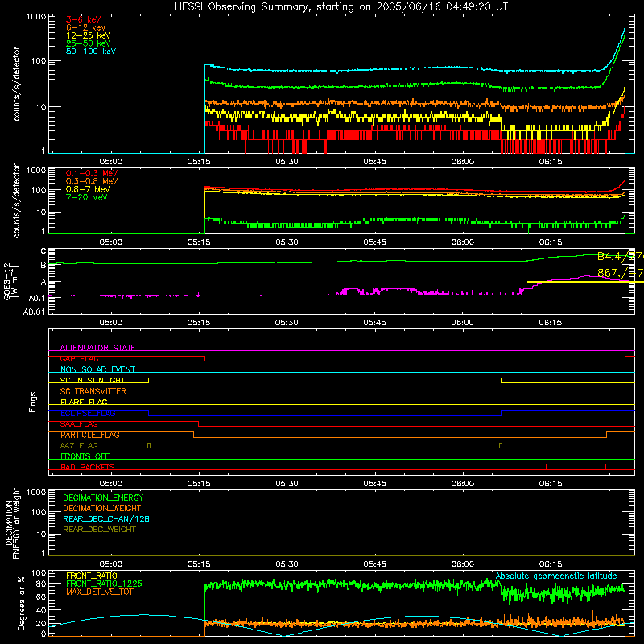This screenshot has height=644, width=644.
Task: Select the FLARE_FLAG label
Action: pos(84,402)
